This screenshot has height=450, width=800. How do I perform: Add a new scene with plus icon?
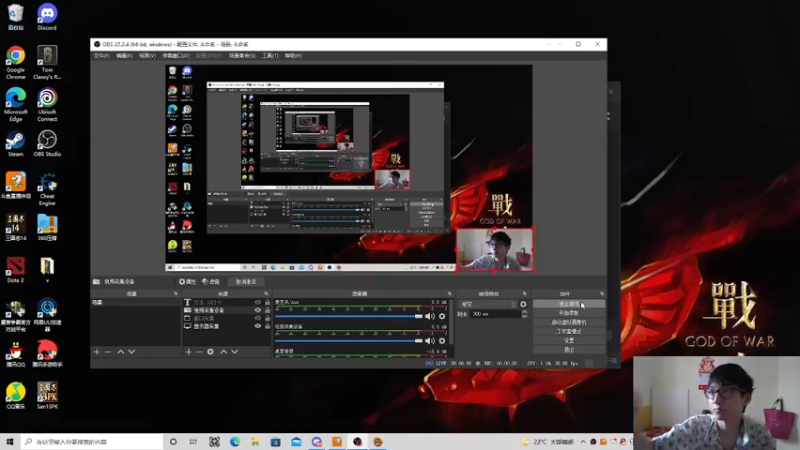(96, 352)
